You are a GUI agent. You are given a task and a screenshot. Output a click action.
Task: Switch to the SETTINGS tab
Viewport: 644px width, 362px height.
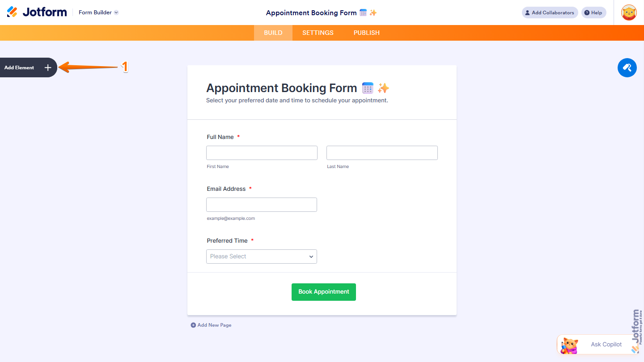click(x=318, y=33)
